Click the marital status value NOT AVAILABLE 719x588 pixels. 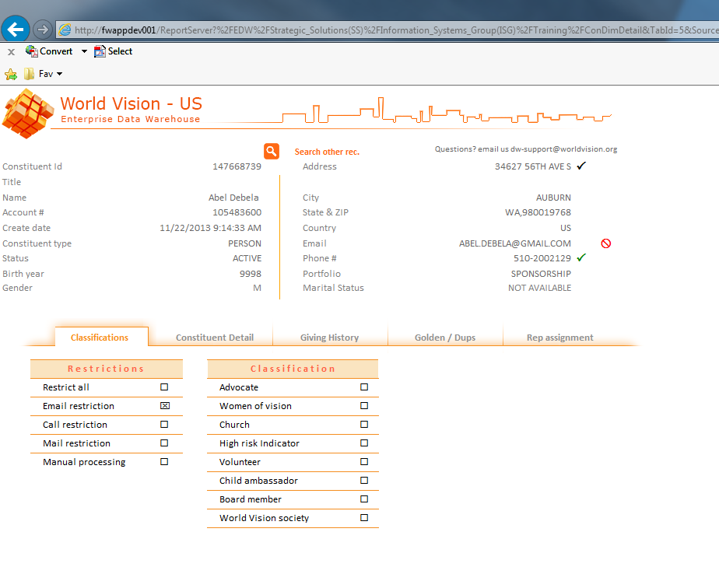[540, 288]
